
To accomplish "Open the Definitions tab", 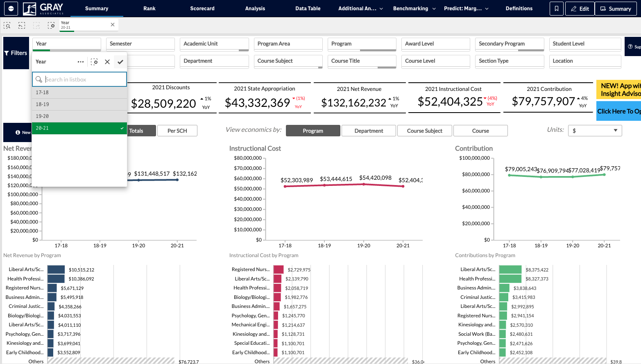I will 519,8.
